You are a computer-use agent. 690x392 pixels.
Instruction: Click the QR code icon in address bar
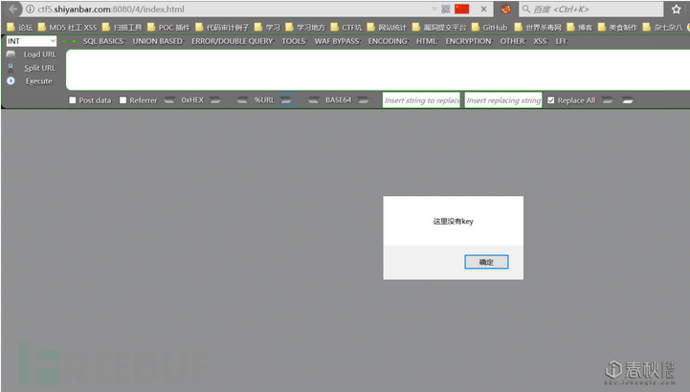[x=446, y=9]
